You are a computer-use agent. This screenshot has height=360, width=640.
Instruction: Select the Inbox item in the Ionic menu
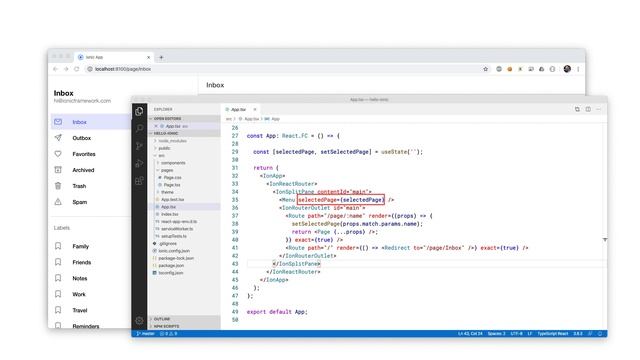point(91,122)
